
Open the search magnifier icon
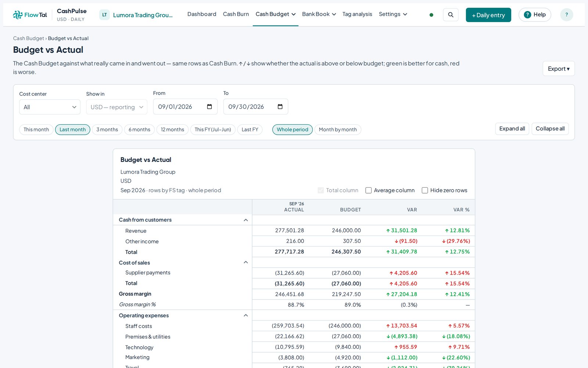[451, 15]
